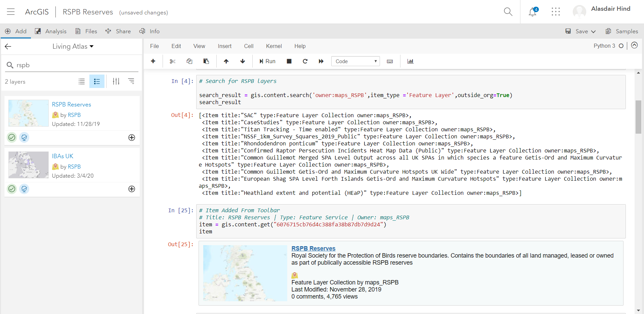Interrupt the kernel with stop icon

tap(289, 61)
